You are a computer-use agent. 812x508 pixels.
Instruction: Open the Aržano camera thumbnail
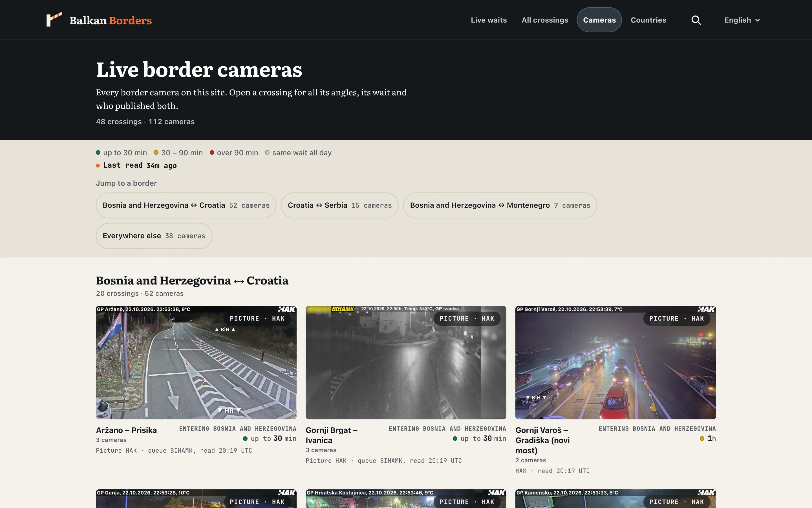(x=196, y=363)
